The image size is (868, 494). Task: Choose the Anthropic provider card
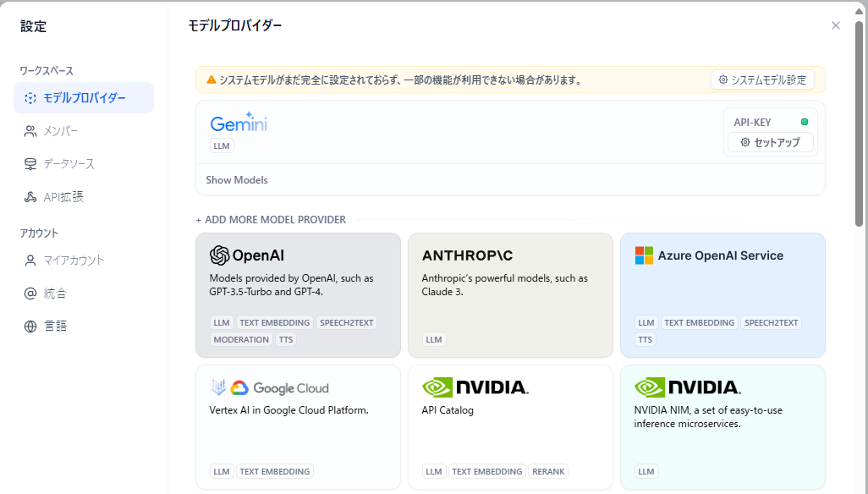pos(510,295)
